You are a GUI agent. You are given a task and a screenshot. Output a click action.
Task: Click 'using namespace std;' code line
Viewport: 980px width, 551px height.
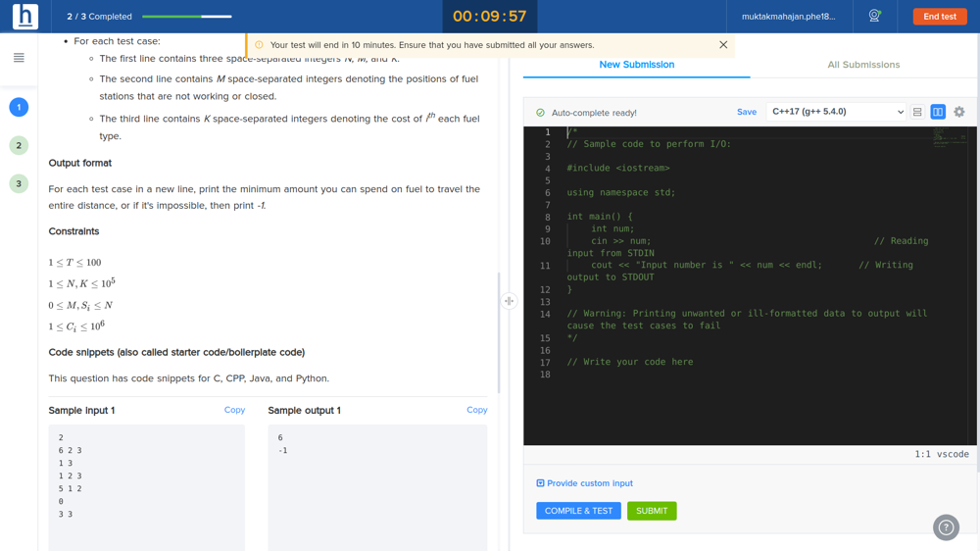620,192
